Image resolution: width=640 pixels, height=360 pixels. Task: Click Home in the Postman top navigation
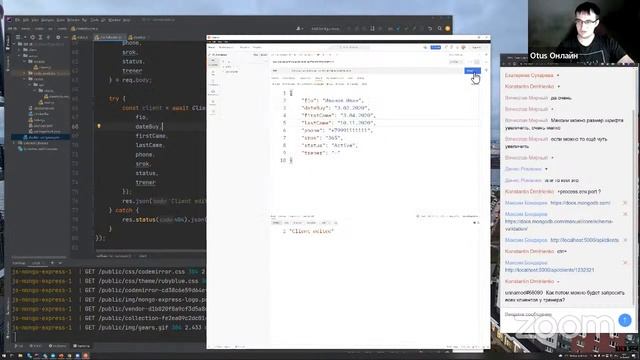pos(211,47)
